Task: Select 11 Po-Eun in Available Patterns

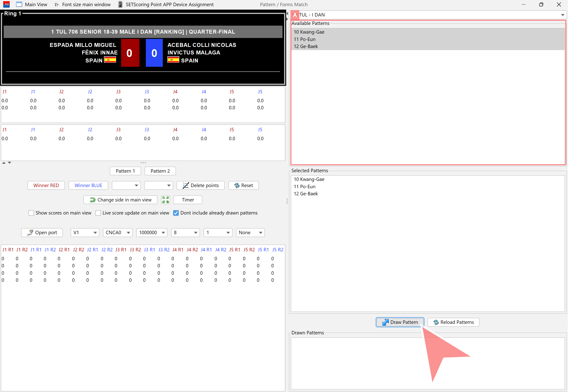Action: pyautogui.click(x=304, y=39)
